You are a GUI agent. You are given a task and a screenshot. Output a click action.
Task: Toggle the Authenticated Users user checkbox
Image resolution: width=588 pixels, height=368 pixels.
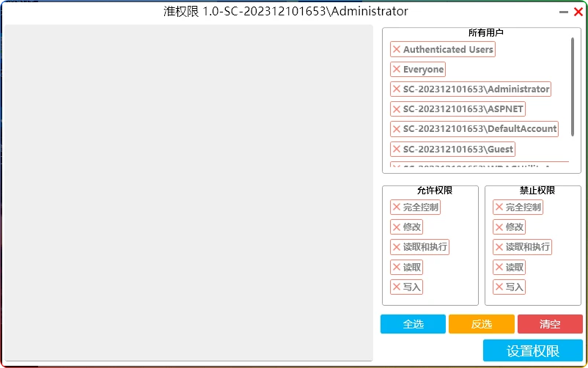coord(443,50)
